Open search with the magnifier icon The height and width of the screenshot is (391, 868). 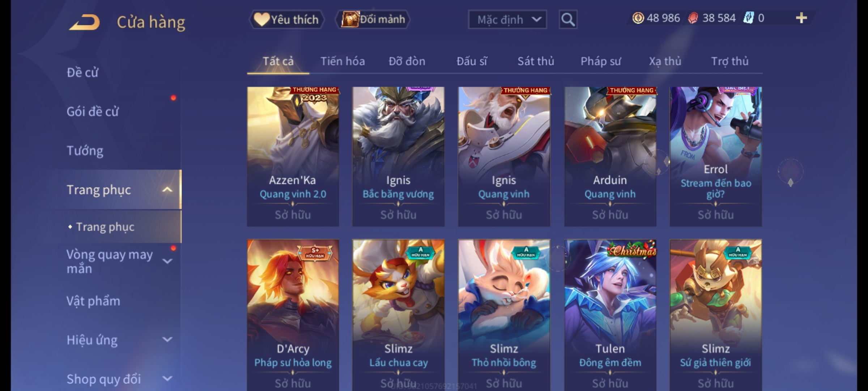568,19
